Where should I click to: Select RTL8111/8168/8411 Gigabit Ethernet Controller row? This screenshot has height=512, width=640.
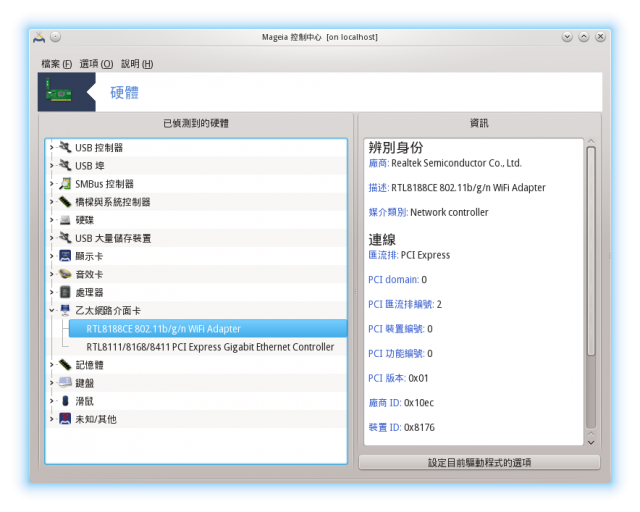pos(210,347)
